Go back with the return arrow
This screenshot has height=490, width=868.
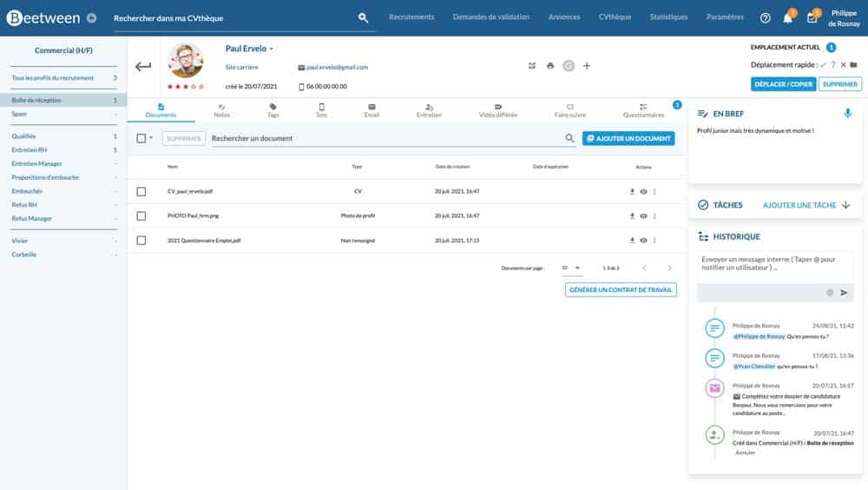pyautogui.click(x=143, y=67)
